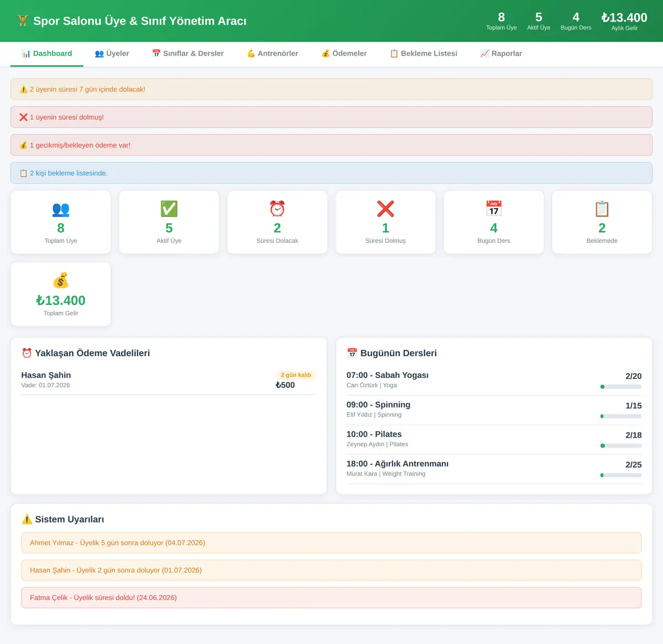This screenshot has height=644, width=663.
Task: Click the Toplam Üye header stat
Action: (x=501, y=21)
